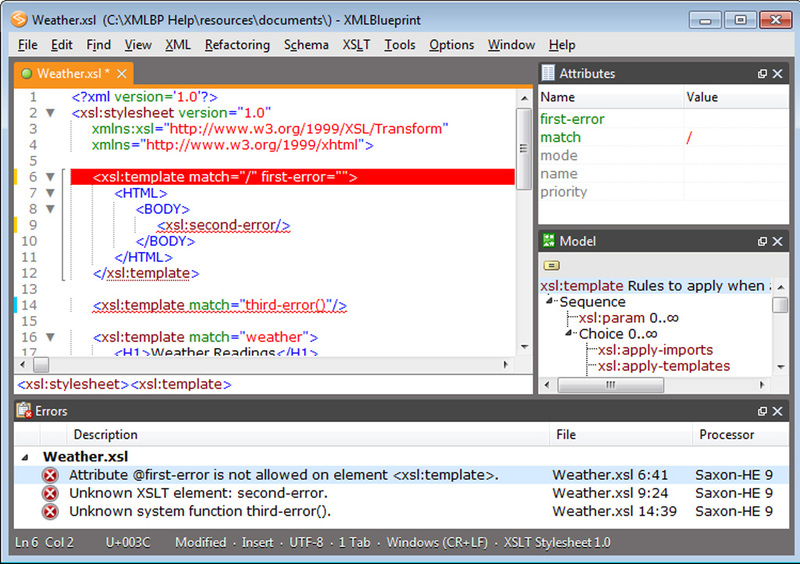800x564 pixels.
Task: Open the XSLT menu
Action: click(356, 45)
